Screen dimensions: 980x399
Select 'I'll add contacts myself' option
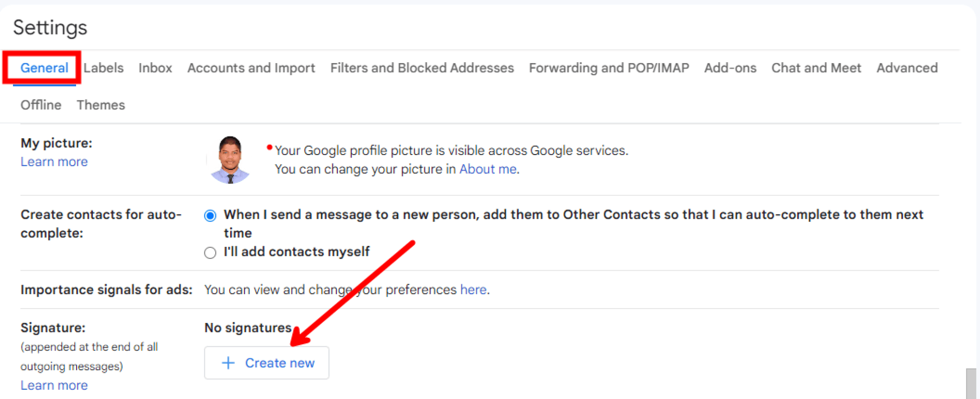click(x=210, y=253)
